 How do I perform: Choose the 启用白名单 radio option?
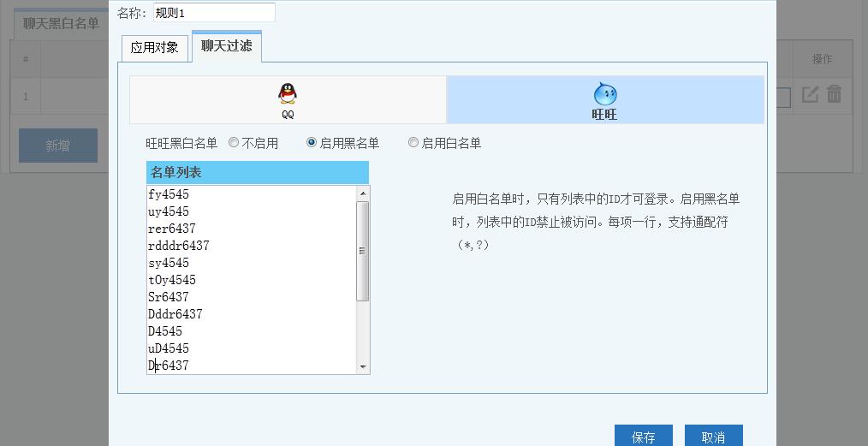(413, 143)
